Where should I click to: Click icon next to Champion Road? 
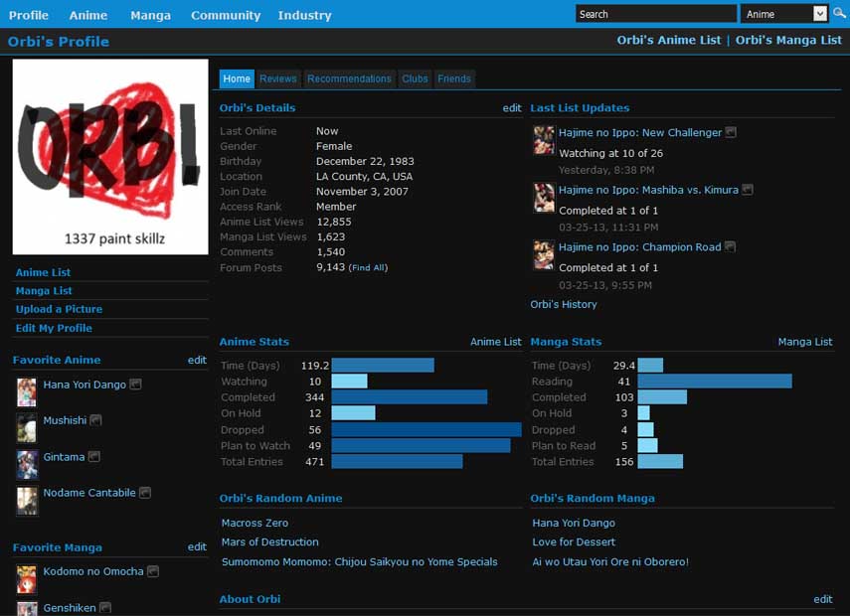pyautogui.click(x=730, y=247)
